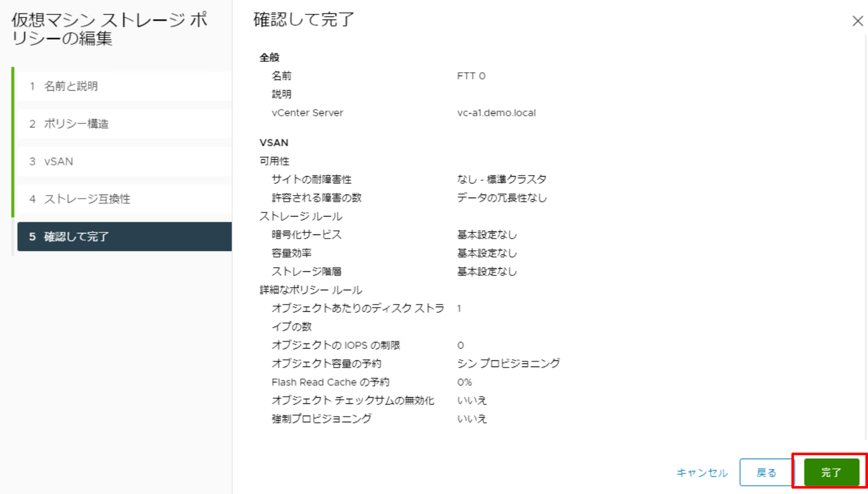Click the オブジェクトあたりのディスク ストライプの数 label

tap(358, 317)
